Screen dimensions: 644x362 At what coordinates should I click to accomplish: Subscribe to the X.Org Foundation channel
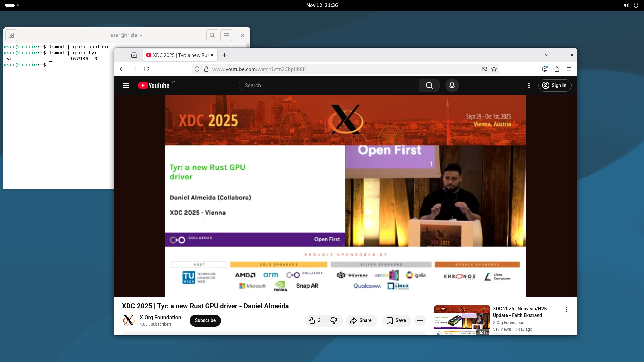click(x=205, y=320)
